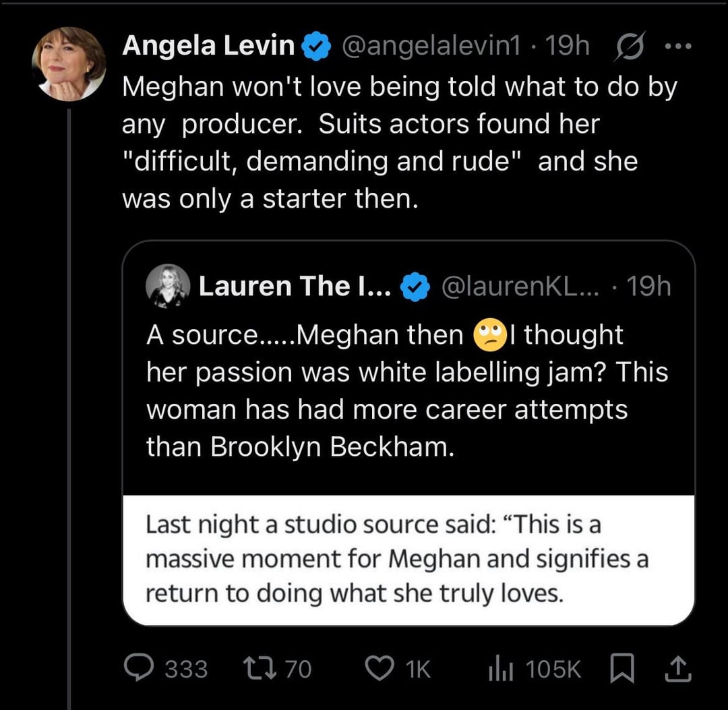The image size is (728, 710).
Task: Tap the share upload icon
Action: pos(677,668)
